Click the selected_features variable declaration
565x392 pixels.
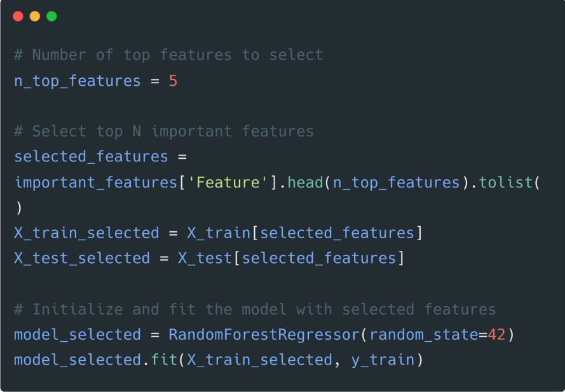coord(91,157)
